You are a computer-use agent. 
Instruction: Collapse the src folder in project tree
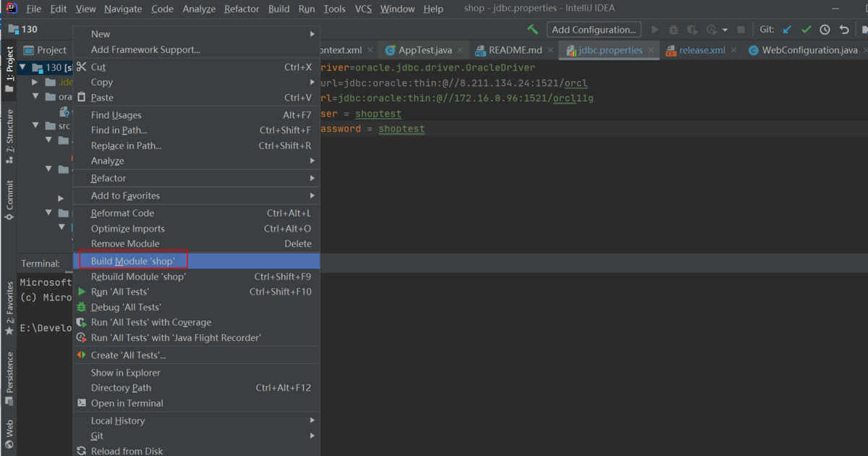click(35, 125)
